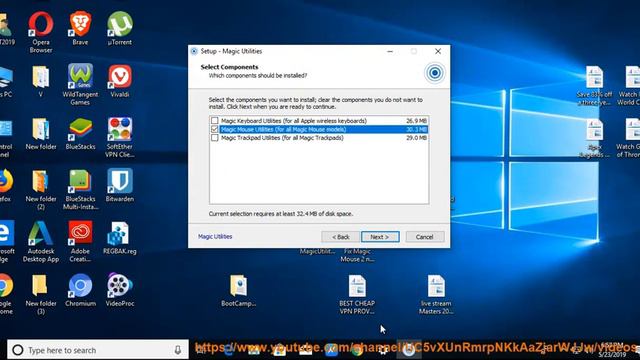Viewport: 640px width, 360px height.
Task: Launch BlueStacks Multi-Instance shortcut
Action: (80, 189)
